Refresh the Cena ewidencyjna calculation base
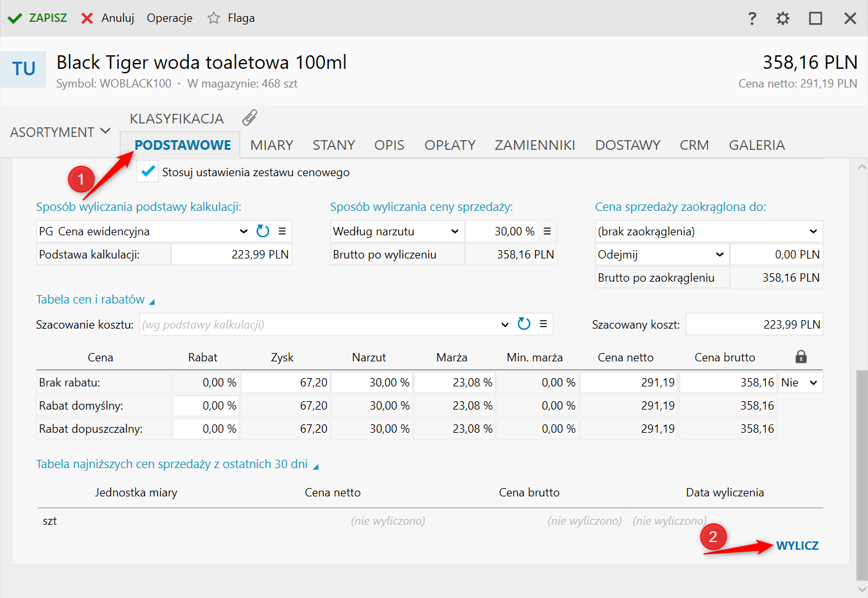 tap(263, 231)
